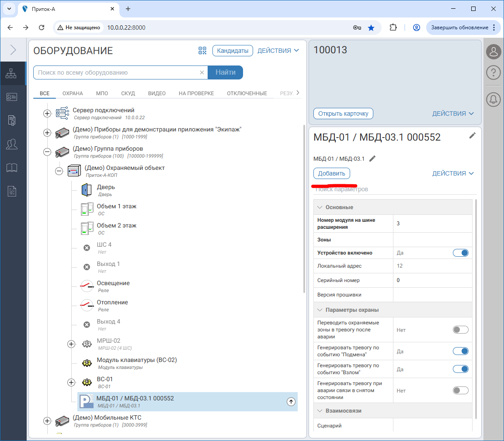
Task: Disable alarm generation on "Подмена" event
Action: coord(460,351)
